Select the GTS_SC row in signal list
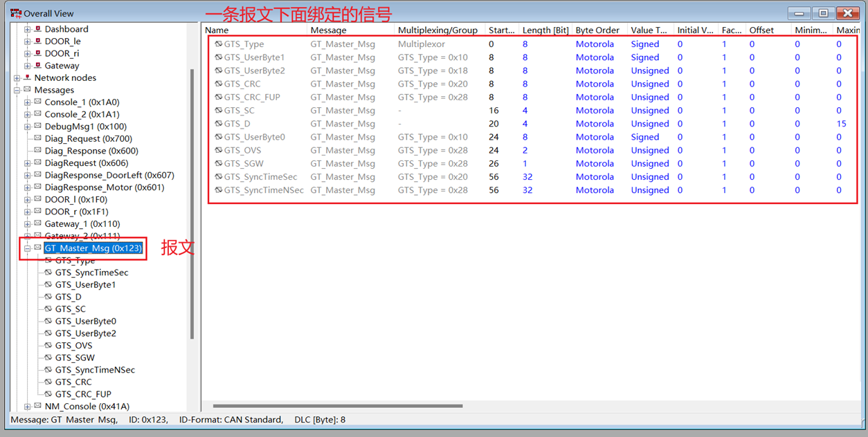The image size is (868, 437). coord(239,111)
